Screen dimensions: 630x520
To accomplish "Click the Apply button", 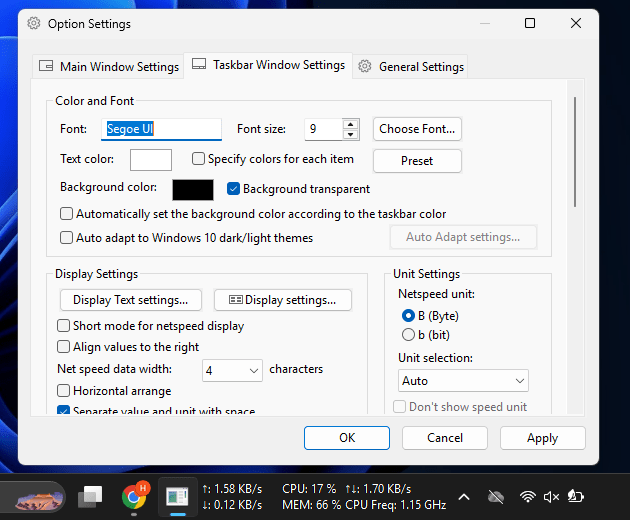I will coord(542,438).
